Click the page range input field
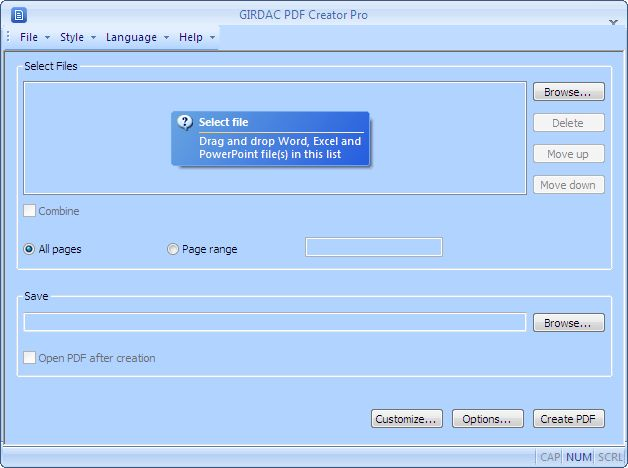The width and height of the screenshot is (628, 468). point(374,247)
